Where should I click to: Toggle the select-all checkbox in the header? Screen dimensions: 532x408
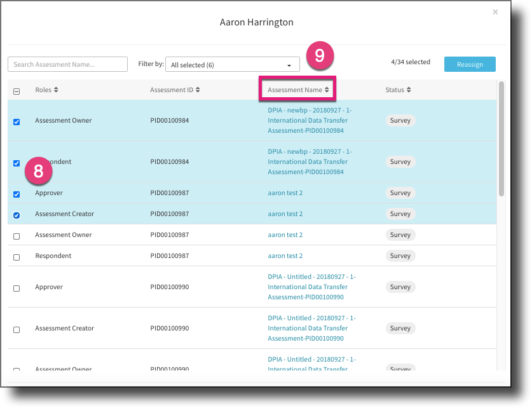[x=16, y=90]
